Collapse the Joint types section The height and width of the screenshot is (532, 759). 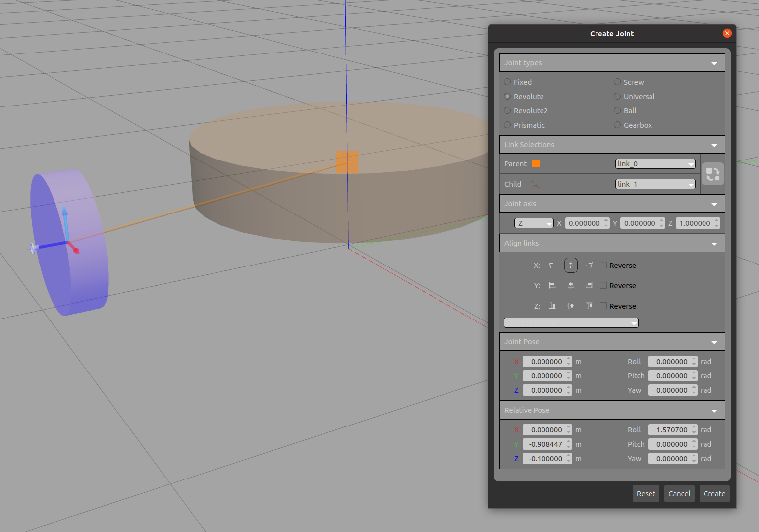(x=714, y=63)
